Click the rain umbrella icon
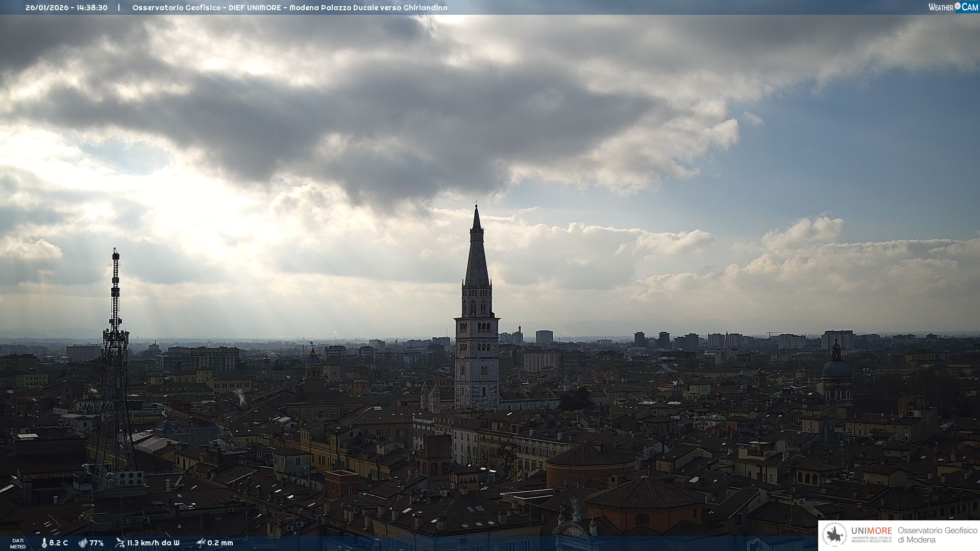 pos(201,542)
